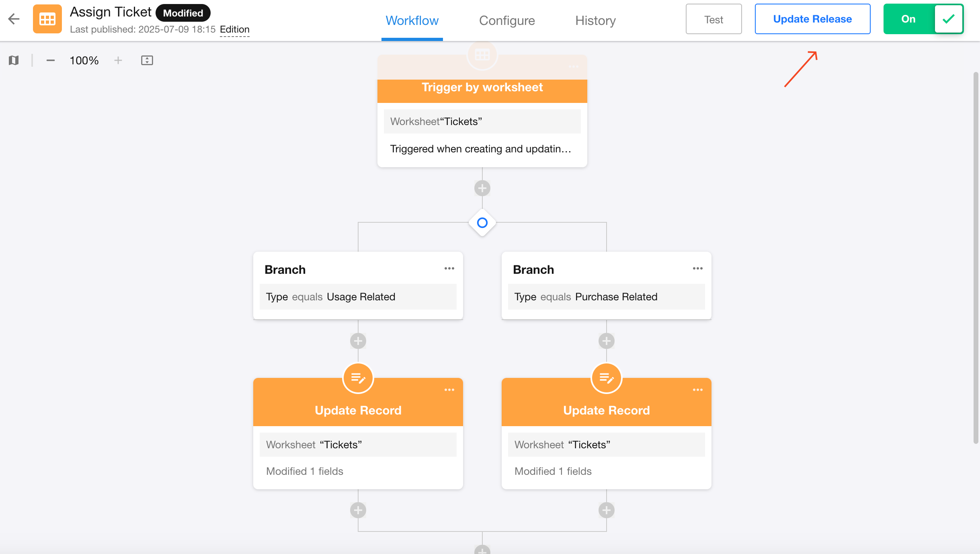Click the back arrow icon
The width and height of the screenshot is (980, 554).
point(14,19)
